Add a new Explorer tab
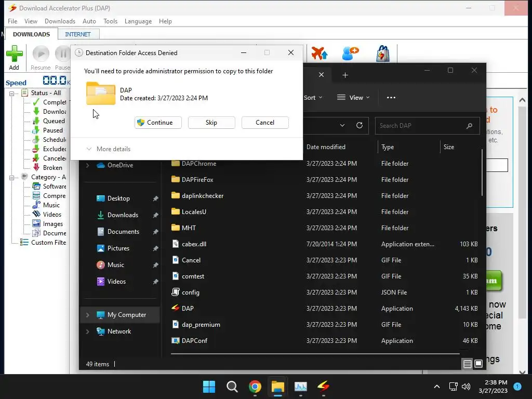The image size is (532, 399). (x=345, y=75)
